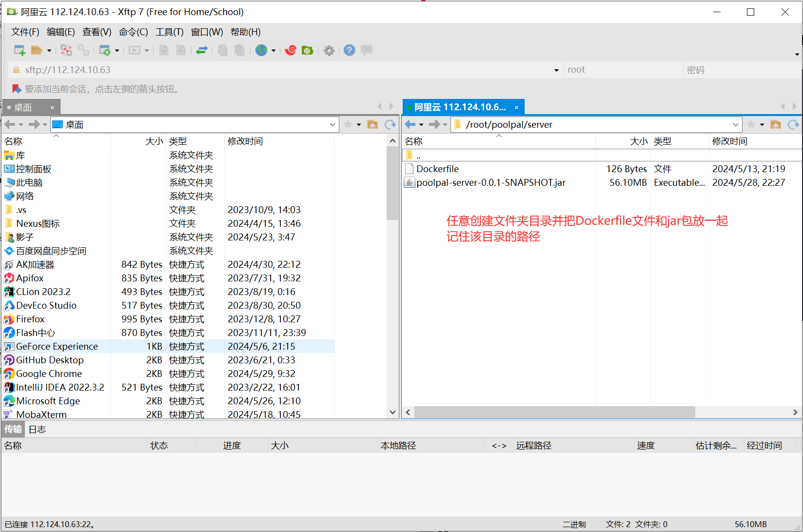Click the session properties toolbar icon
803x532 pixels.
pyautogui.click(x=105, y=50)
